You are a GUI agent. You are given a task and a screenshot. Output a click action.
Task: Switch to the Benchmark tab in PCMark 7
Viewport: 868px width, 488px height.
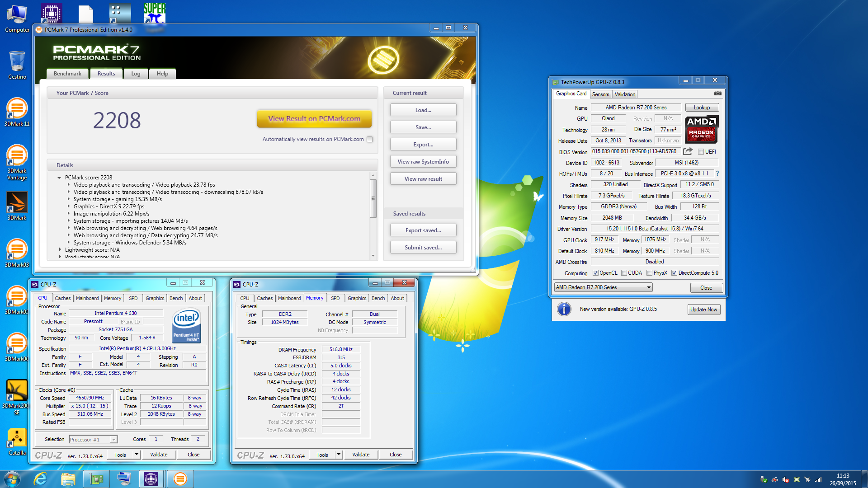point(67,74)
